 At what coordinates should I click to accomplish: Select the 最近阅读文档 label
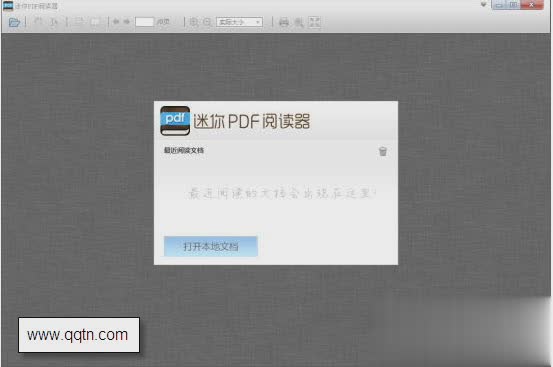184,151
